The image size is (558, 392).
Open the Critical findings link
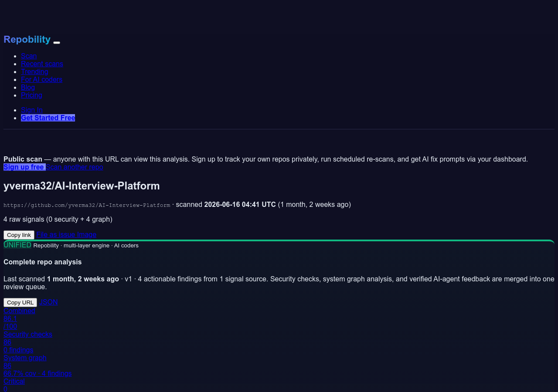pyautogui.click(x=14, y=381)
